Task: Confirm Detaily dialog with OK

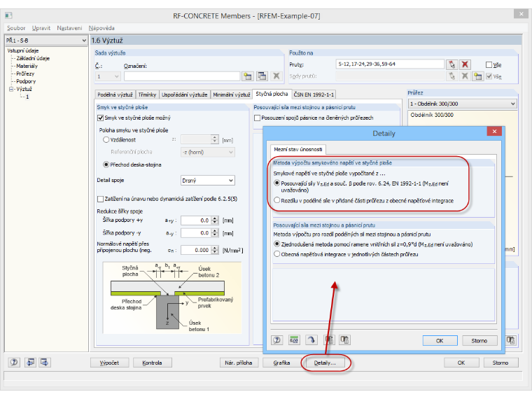Action: [x=440, y=340]
